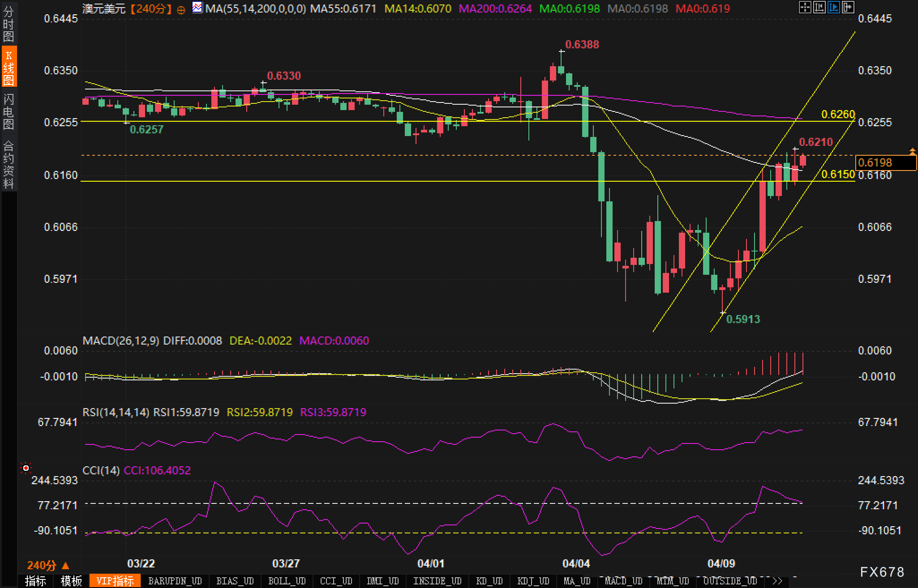Screen dimensions: 918x588
Task: Click the crosshair cursor icon at top right
Action: click(x=805, y=7)
